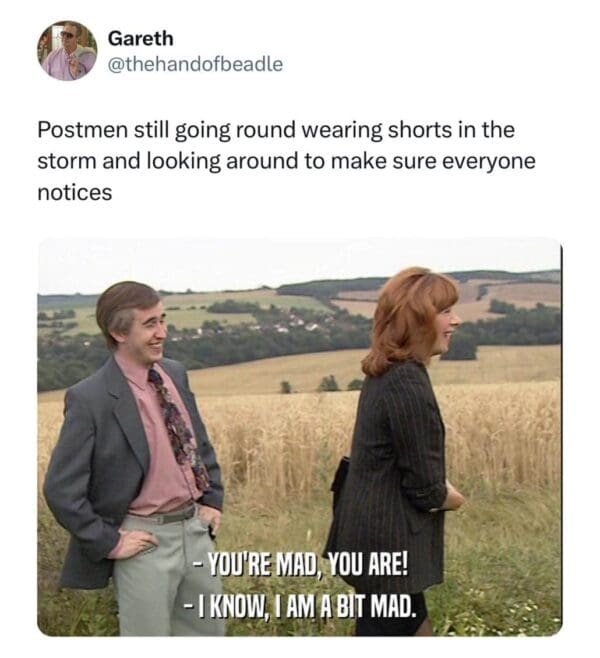Open the @thehandofbeadle handle link
The image size is (600, 658).
point(195,64)
